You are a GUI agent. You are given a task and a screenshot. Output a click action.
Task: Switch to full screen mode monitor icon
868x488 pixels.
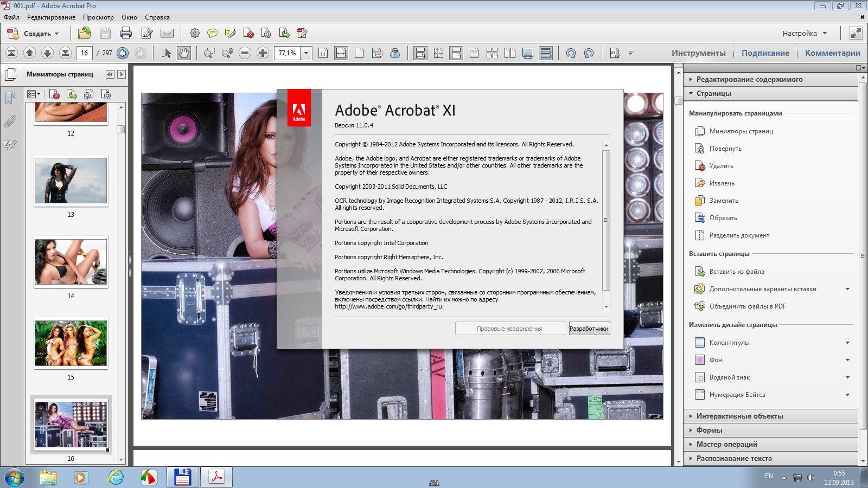point(527,53)
